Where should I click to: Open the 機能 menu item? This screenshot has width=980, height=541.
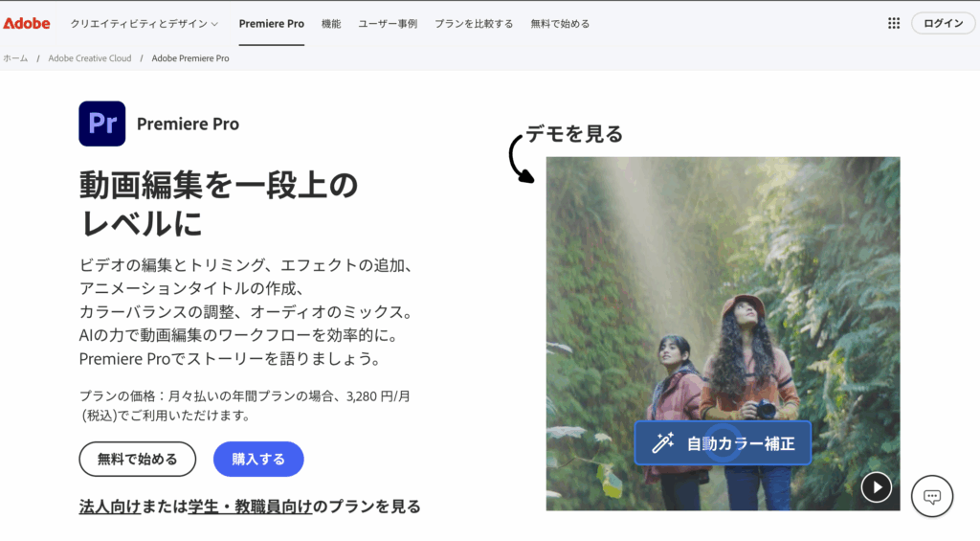pos(330,24)
